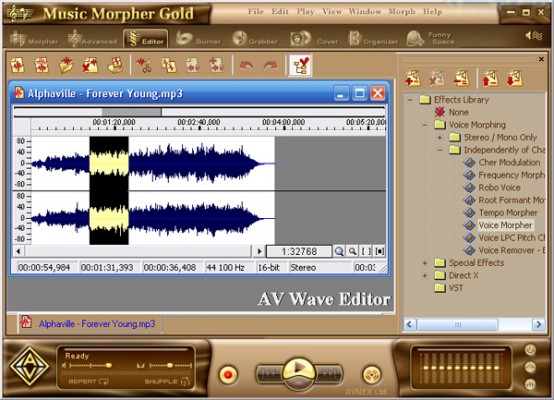This screenshot has width=554, height=400.
Task: Adjust the balance slider
Action: [171, 365]
